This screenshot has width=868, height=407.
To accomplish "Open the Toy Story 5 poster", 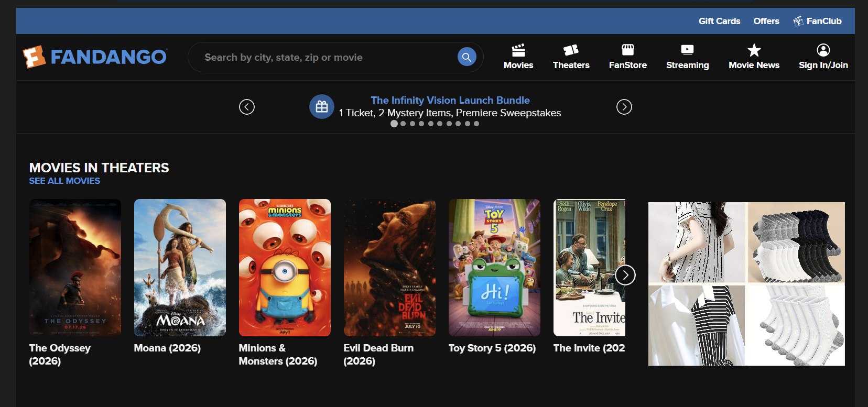I will click(x=494, y=268).
